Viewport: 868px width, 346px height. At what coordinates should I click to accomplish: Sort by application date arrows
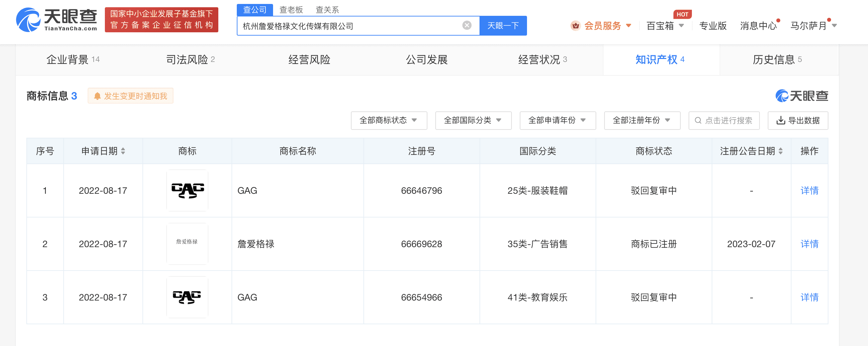[123, 151]
